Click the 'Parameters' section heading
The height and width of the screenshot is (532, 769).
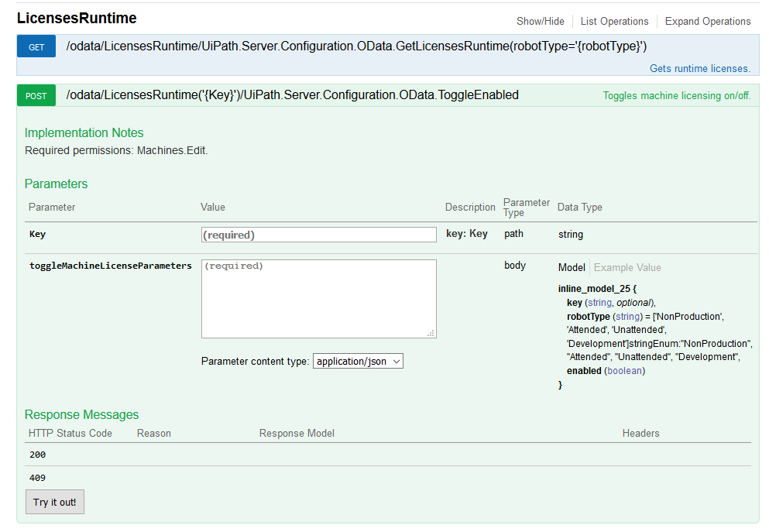tap(56, 184)
